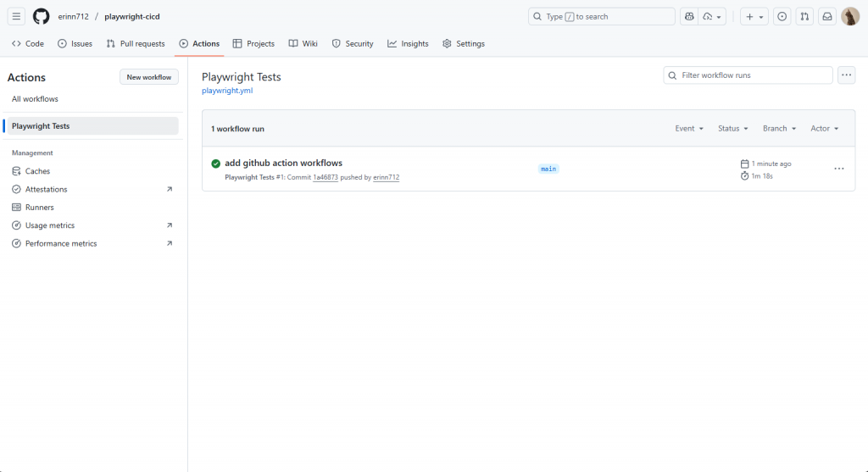Open the playwright.yml file link
Image resolution: width=868 pixels, height=472 pixels.
tap(227, 90)
